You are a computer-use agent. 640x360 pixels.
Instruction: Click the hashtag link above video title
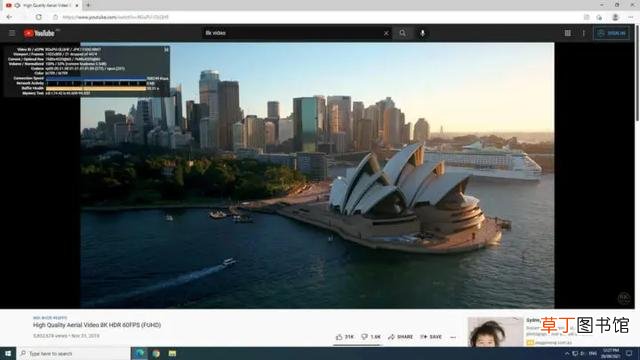click(x=50, y=318)
